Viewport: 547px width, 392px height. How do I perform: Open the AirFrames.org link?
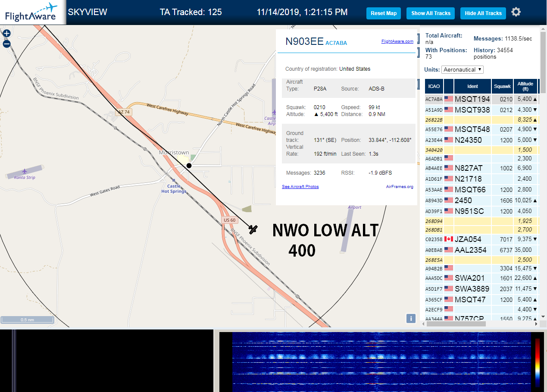point(400,187)
